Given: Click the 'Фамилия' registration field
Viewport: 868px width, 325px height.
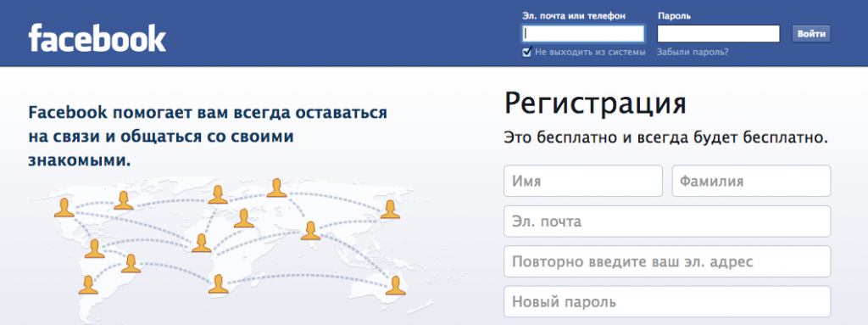Looking at the screenshot, I should [x=751, y=181].
